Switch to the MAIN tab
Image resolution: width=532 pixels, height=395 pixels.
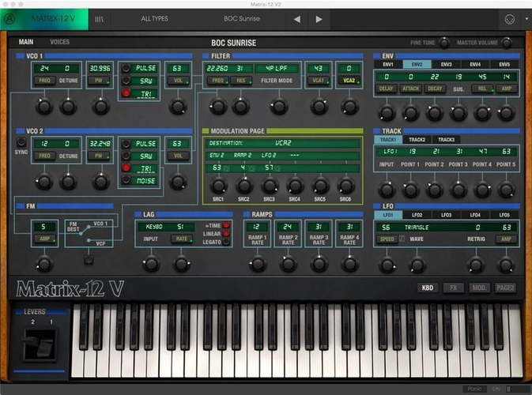[x=26, y=42]
